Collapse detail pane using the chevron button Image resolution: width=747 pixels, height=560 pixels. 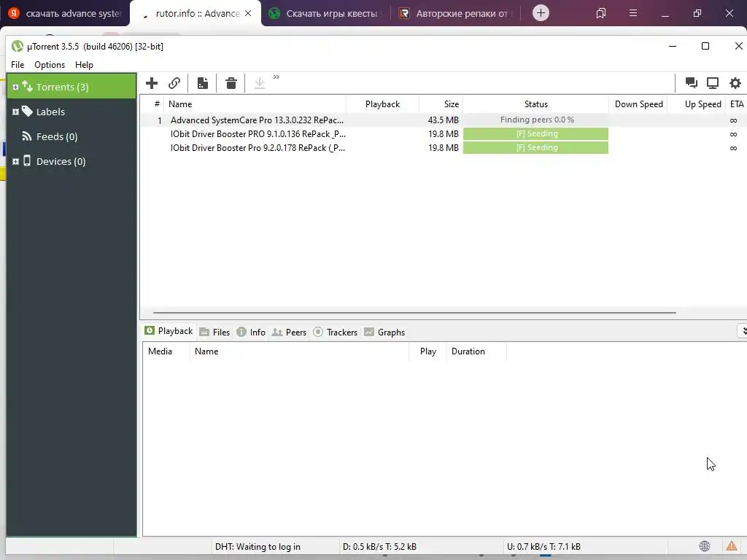742,331
